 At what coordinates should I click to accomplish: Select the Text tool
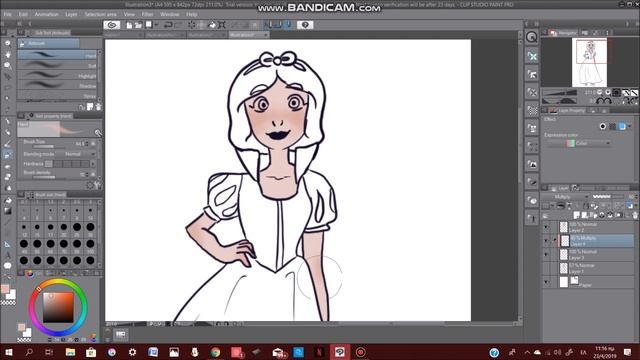[8, 255]
